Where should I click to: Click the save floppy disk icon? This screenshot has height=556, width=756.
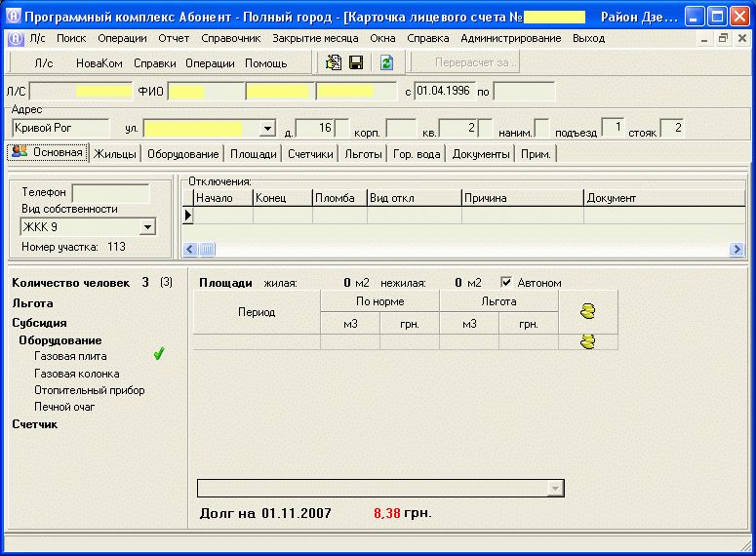[356, 62]
